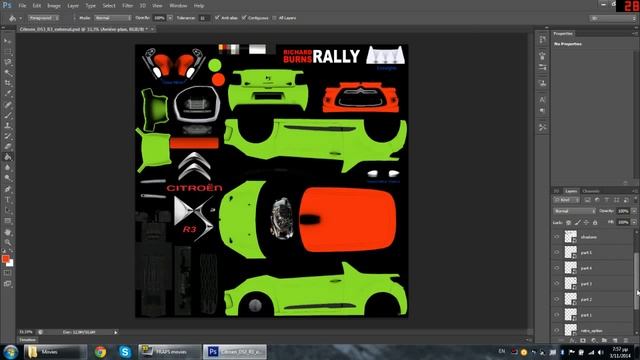Select the Healing Brush tool
Viewport: 640px width, 360px height.
7,105
